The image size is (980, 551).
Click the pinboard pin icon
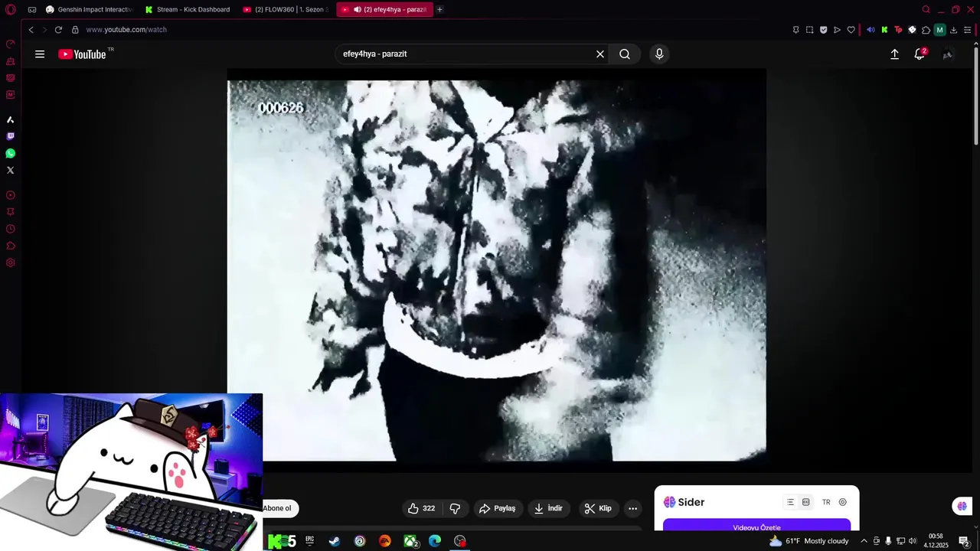click(x=796, y=30)
